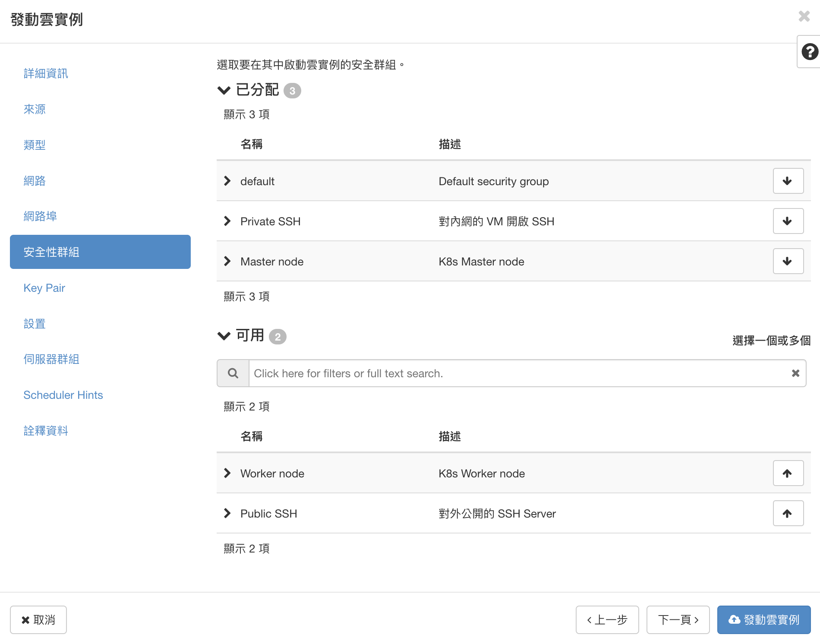Open the help question mark panel
This screenshot has height=644, width=820.
click(x=809, y=52)
